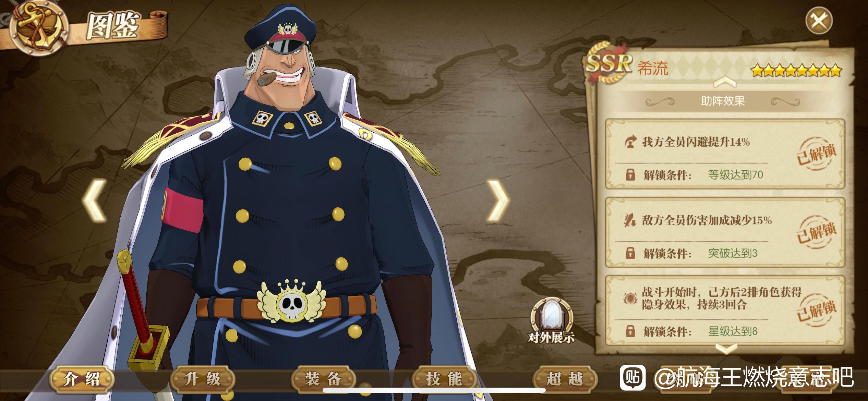868x401 pixels.
Task: Collapse the panel with the up chevron
Action: [725, 82]
